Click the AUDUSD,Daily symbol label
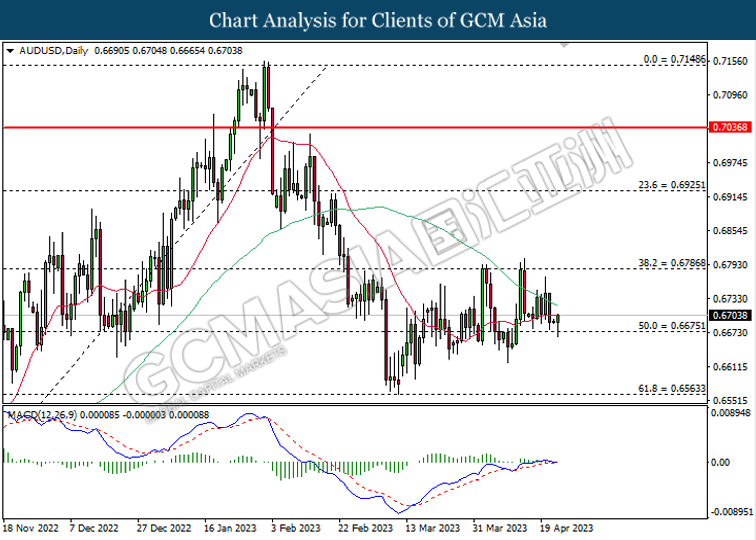The image size is (756, 540). coord(53,51)
